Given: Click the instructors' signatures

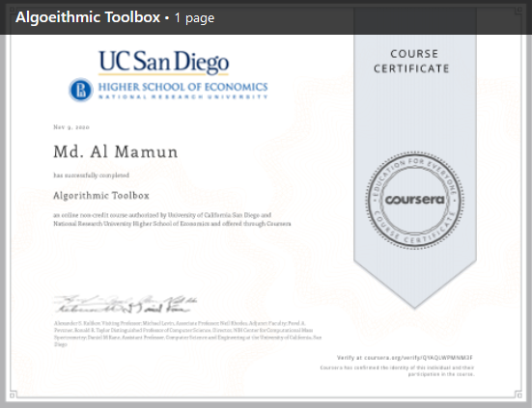Looking at the screenshot, I should pos(125,304).
